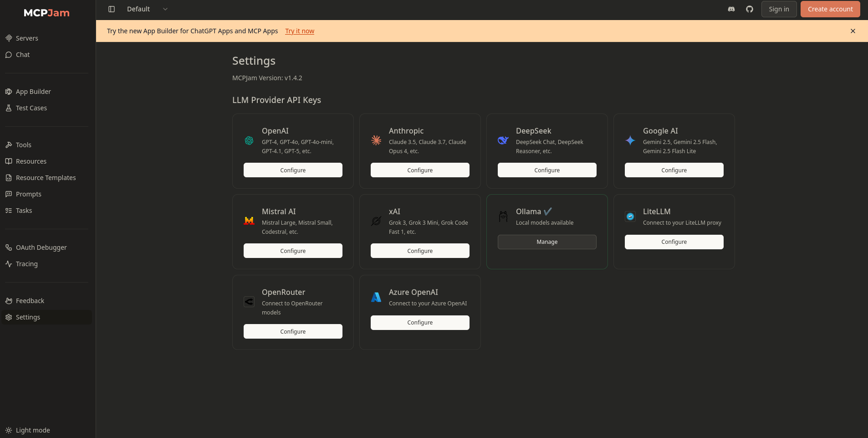
Task: Select Settings in the sidebar
Action: pyautogui.click(x=46, y=317)
